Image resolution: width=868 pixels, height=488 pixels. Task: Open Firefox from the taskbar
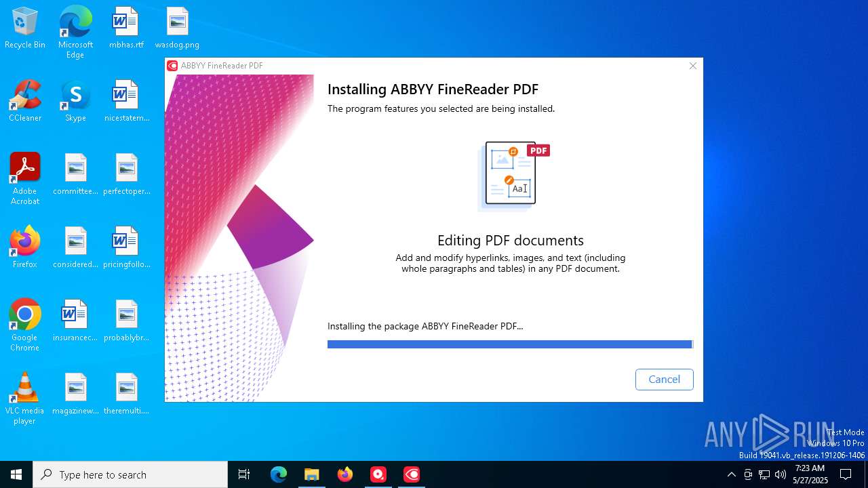pos(345,474)
